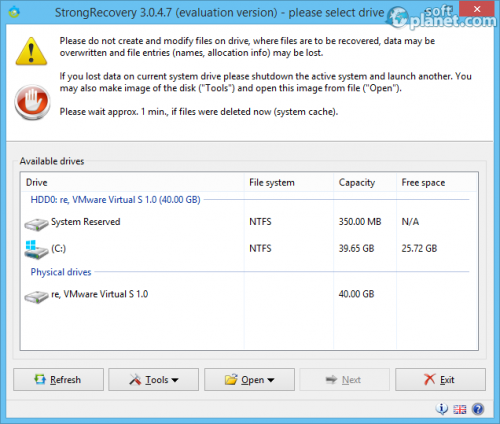Select the (C:) drive row
500x424 pixels.
249,249
